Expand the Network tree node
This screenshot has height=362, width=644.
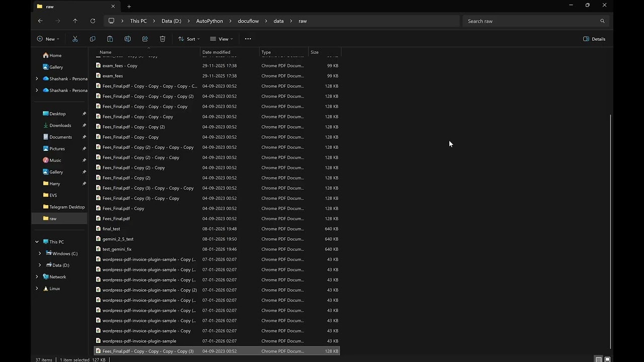37,277
